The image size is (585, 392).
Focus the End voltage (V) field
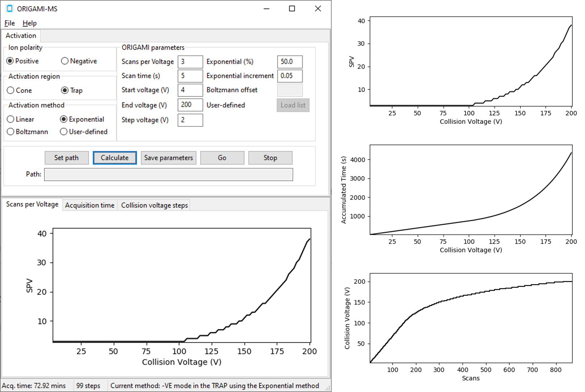pos(190,105)
